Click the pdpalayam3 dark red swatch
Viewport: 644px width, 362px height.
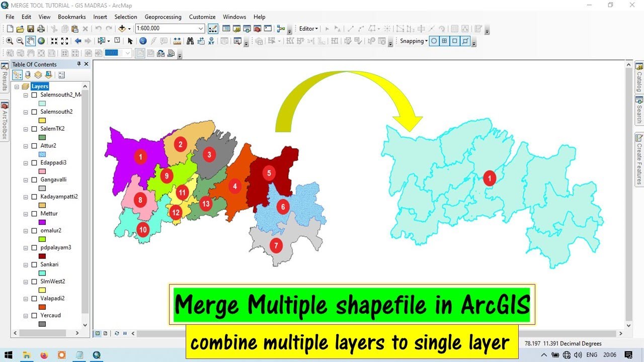(42, 256)
